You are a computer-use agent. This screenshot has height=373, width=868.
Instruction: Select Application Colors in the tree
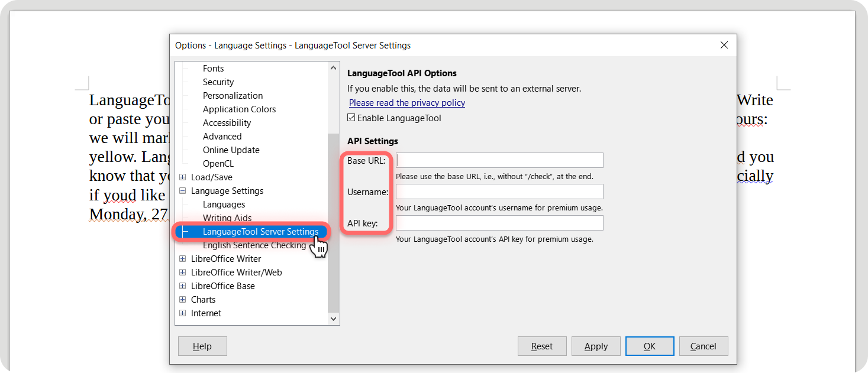(x=239, y=109)
